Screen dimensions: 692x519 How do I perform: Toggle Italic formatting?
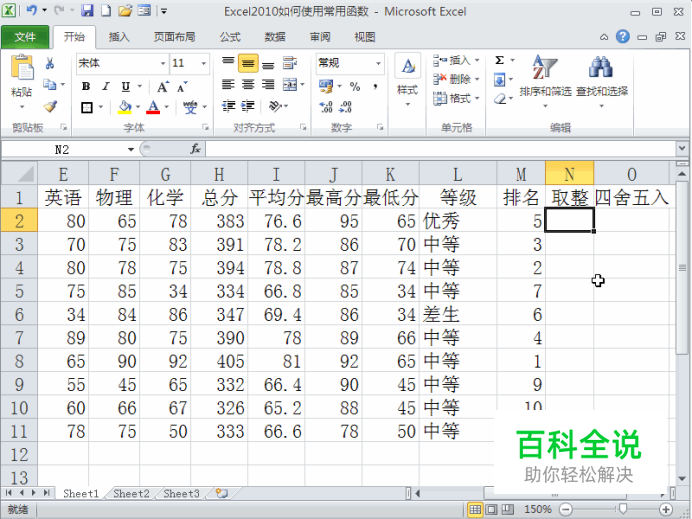tap(106, 86)
